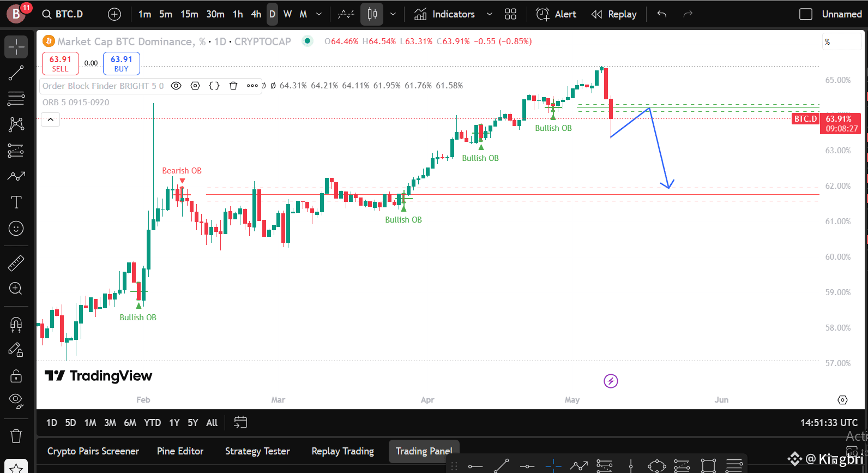Select the trend line tool in left sidebar

(16, 73)
